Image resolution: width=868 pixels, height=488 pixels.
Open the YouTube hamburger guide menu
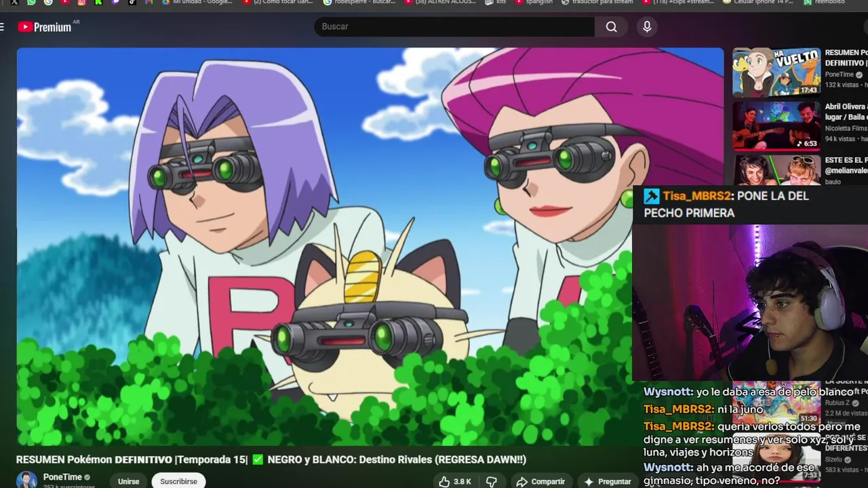tap(3, 26)
